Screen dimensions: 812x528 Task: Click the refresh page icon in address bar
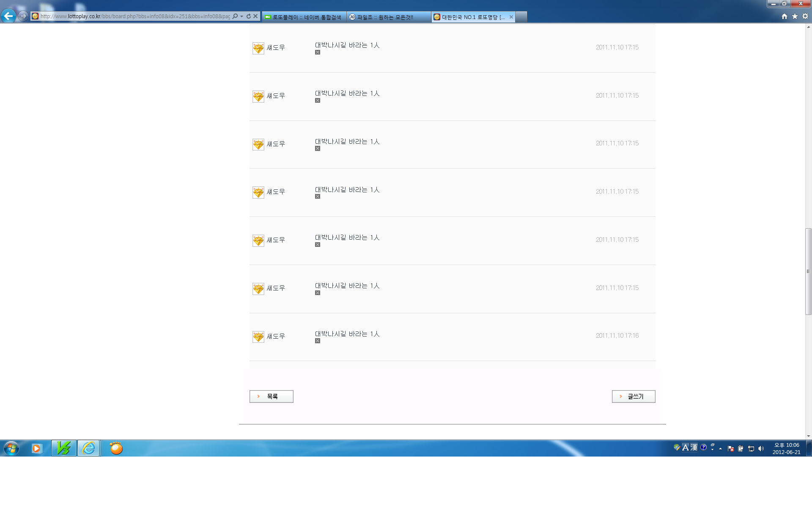pos(249,16)
